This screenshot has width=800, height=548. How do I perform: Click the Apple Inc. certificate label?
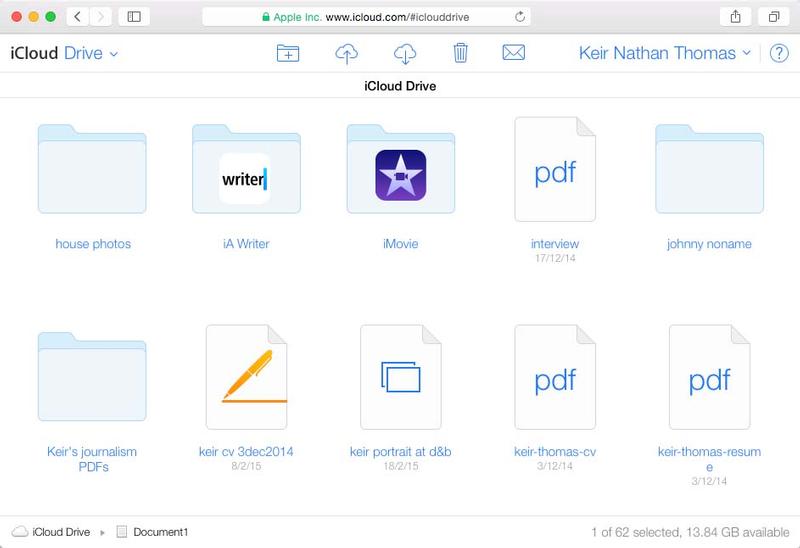(297, 17)
